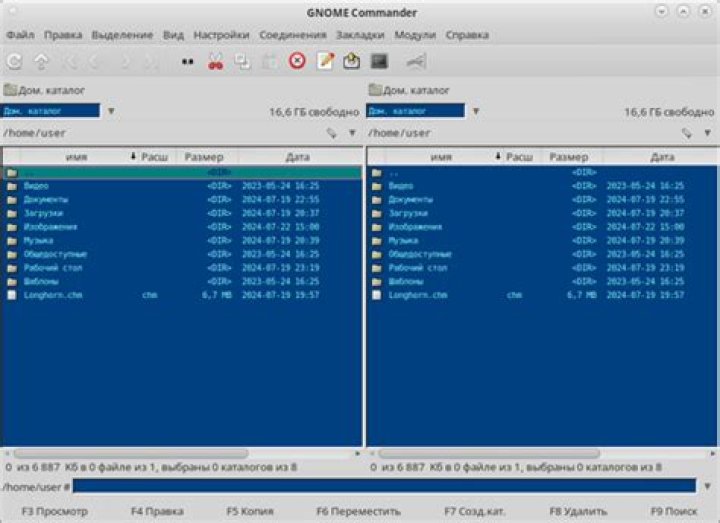
Task: Select the Рабочий стол folder in right panel
Action: 542,268
